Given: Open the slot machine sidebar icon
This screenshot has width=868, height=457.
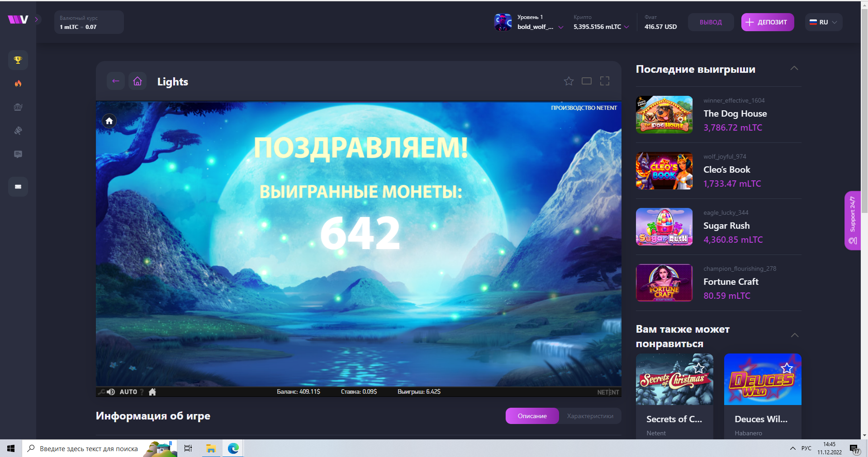Looking at the screenshot, I should (18, 107).
